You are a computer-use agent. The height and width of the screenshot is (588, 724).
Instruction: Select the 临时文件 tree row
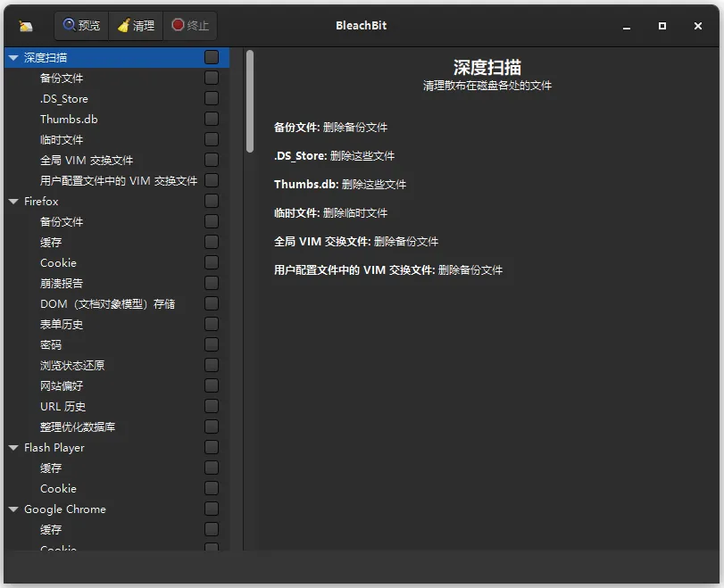116,140
